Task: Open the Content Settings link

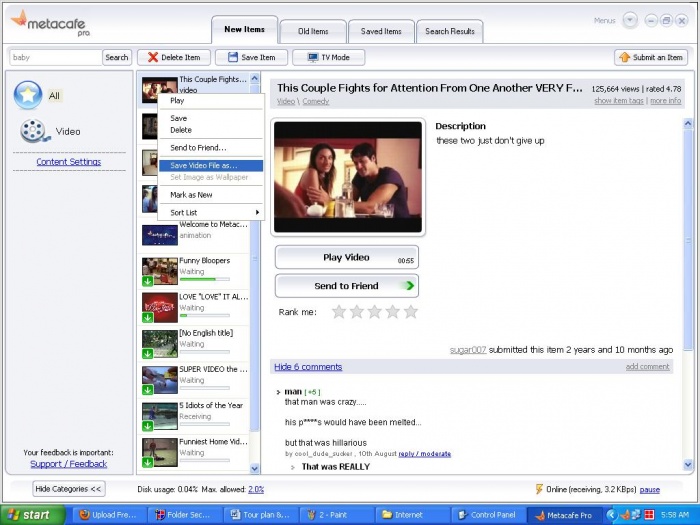Action: coord(68,162)
